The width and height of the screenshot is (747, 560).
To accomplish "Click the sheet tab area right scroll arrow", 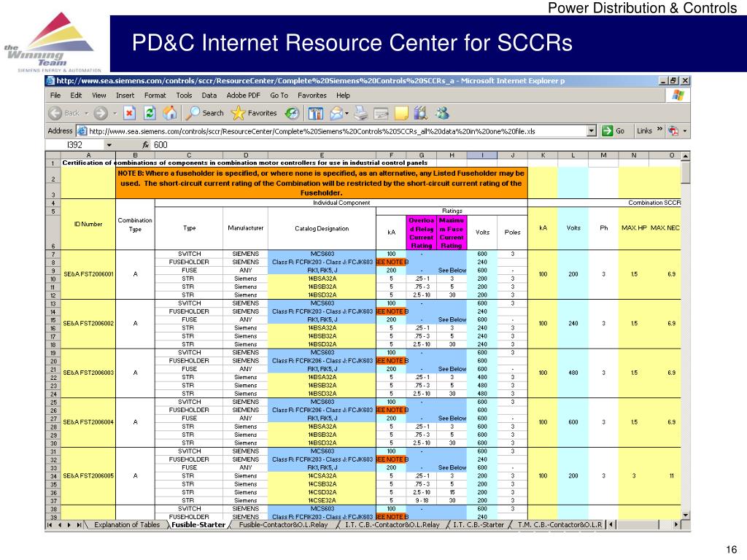I will click(x=676, y=525).
